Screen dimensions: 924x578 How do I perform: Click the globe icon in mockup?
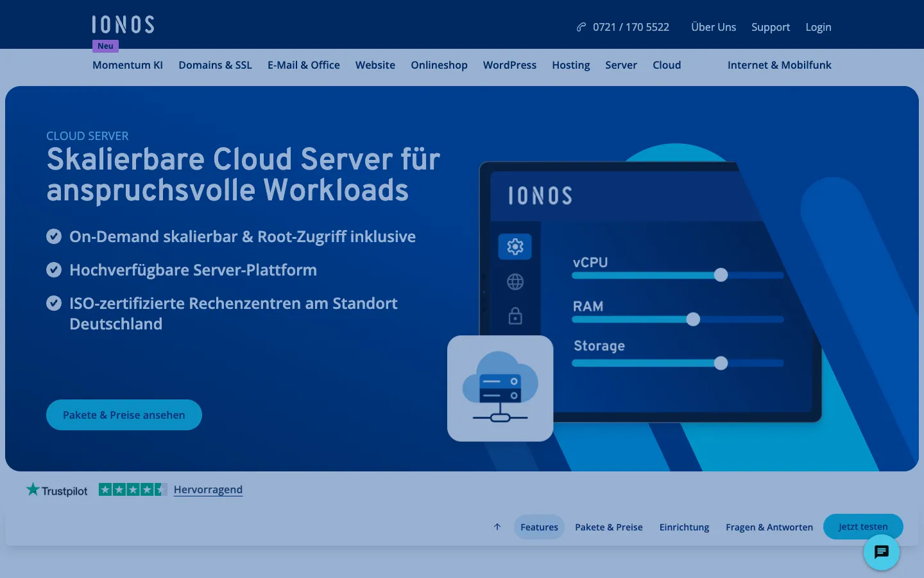pos(515,281)
